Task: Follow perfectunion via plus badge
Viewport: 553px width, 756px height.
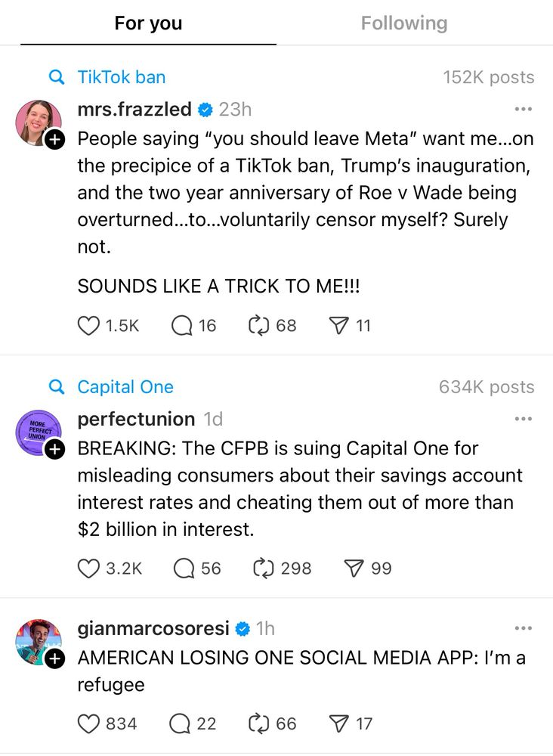Action: [54, 449]
